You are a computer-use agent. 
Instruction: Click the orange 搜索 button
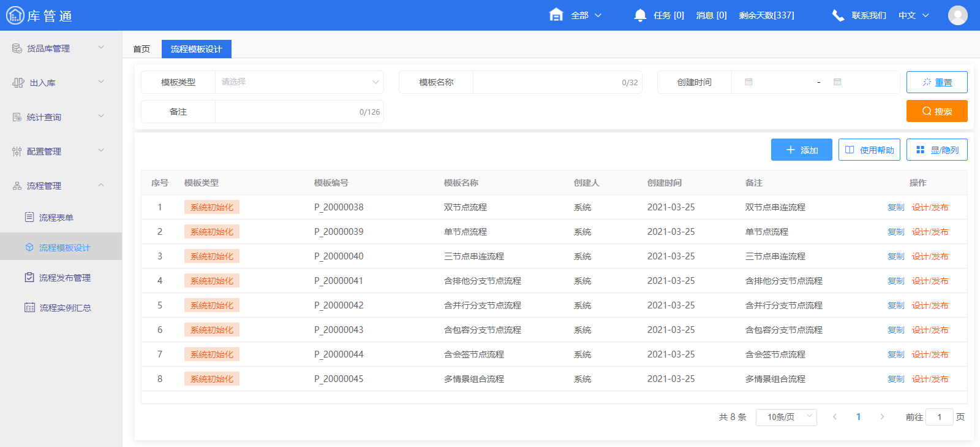937,111
